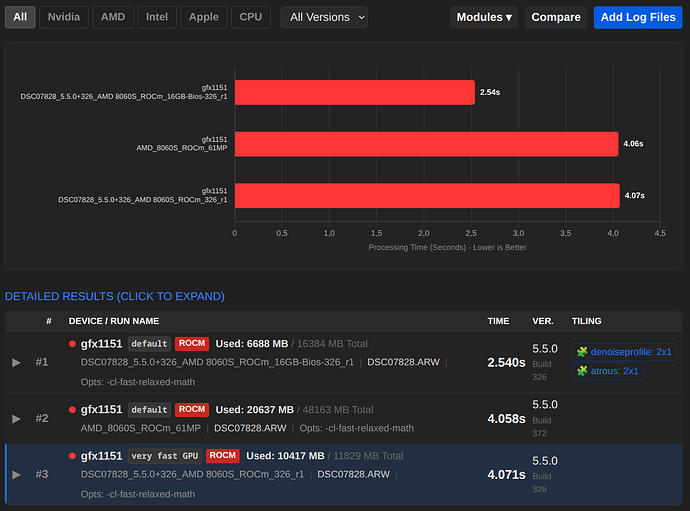Click the puzzle icon beside atrous
Screen dimensions: 690x511
pyautogui.click(x=582, y=371)
